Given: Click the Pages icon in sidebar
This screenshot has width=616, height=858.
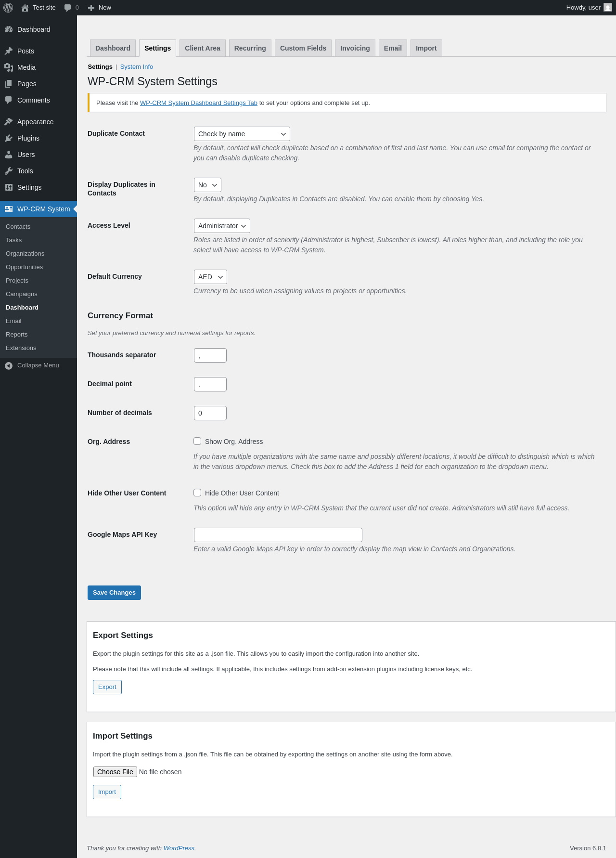Looking at the screenshot, I should pyautogui.click(x=9, y=84).
